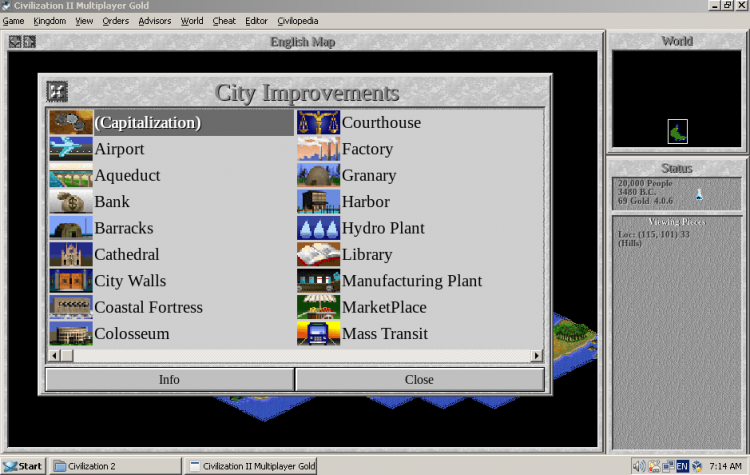750x475 pixels.
Task: Select the Colosseum improvement icon
Action: click(71, 333)
